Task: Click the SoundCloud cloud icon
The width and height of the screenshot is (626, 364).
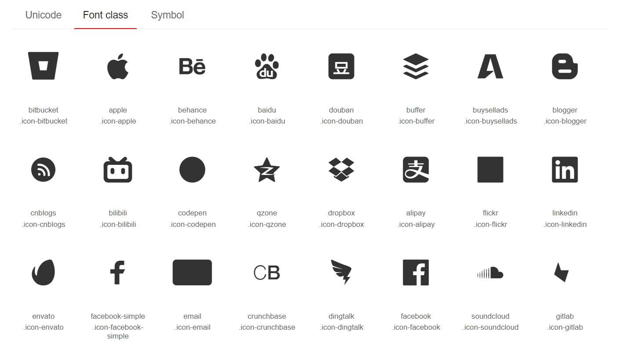Action: (x=490, y=273)
